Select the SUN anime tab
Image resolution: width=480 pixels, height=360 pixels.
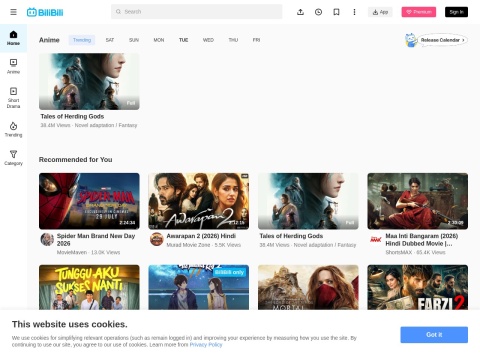134,40
